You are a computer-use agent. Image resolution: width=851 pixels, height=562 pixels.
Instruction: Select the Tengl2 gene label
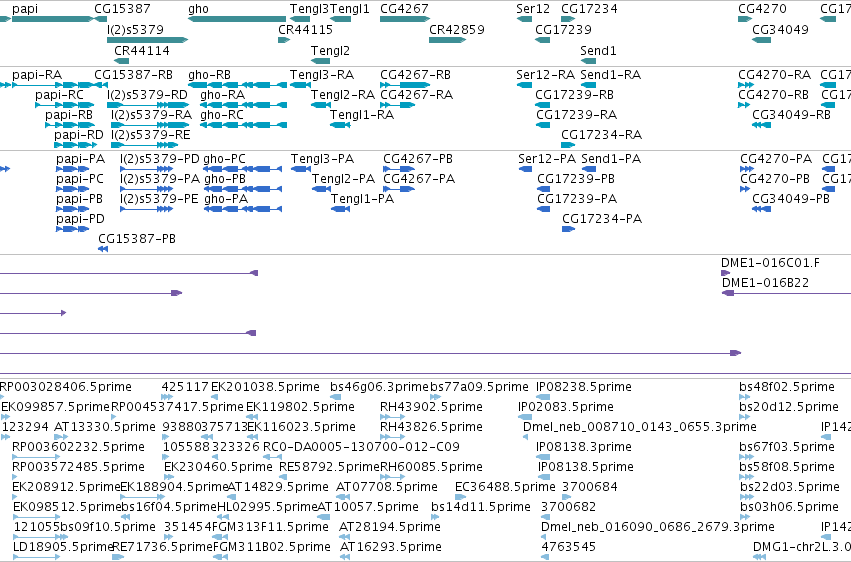coord(330,50)
